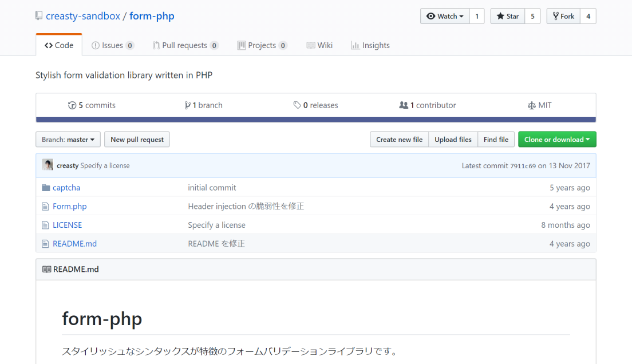Click the MIT license scale icon
Image resolution: width=632 pixels, height=364 pixels.
pos(531,105)
